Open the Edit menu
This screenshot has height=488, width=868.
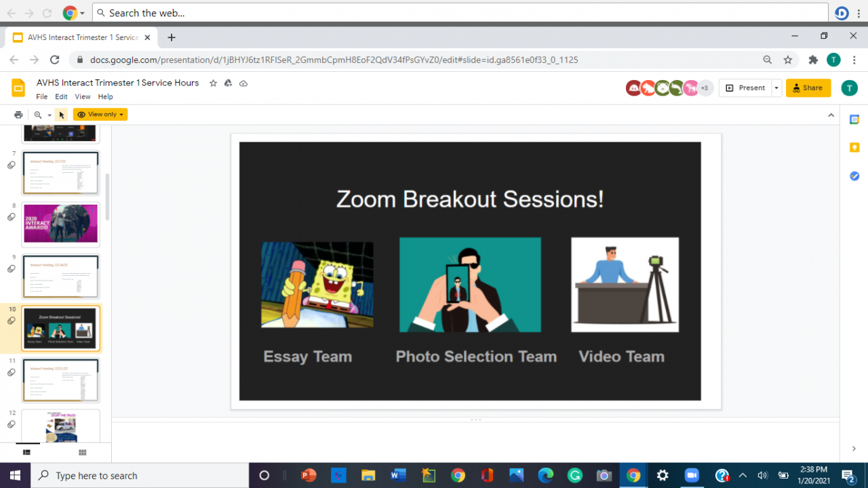(61, 97)
